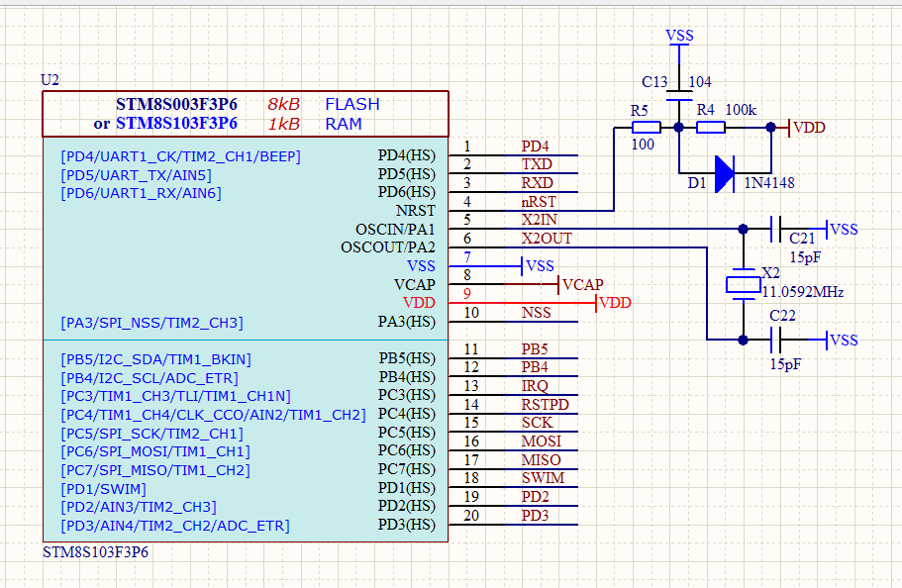
Task: Select the 100k value of R4
Action: pyautogui.click(x=741, y=110)
